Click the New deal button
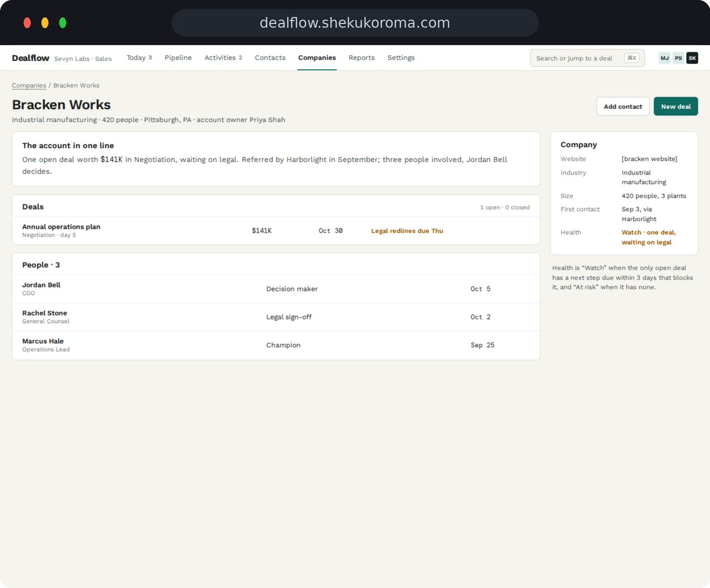This screenshot has height=588, width=710. [676, 107]
